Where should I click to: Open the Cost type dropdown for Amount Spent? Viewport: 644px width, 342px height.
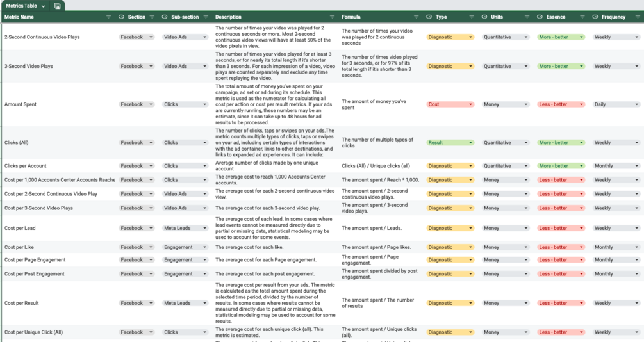pos(450,104)
